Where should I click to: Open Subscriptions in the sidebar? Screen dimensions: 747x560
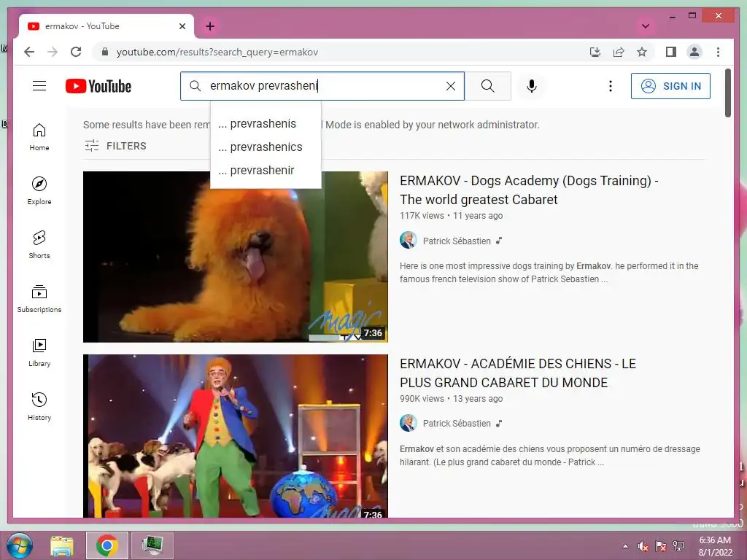(x=39, y=298)
